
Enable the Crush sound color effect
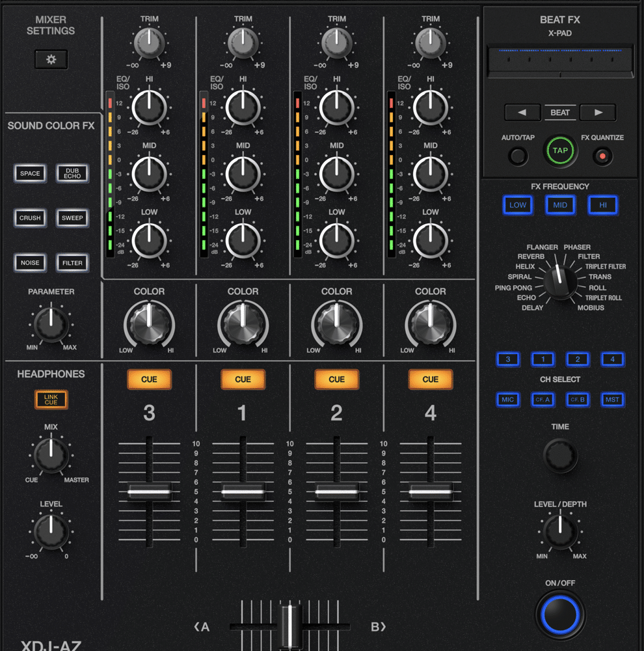[x=30, y=218]
